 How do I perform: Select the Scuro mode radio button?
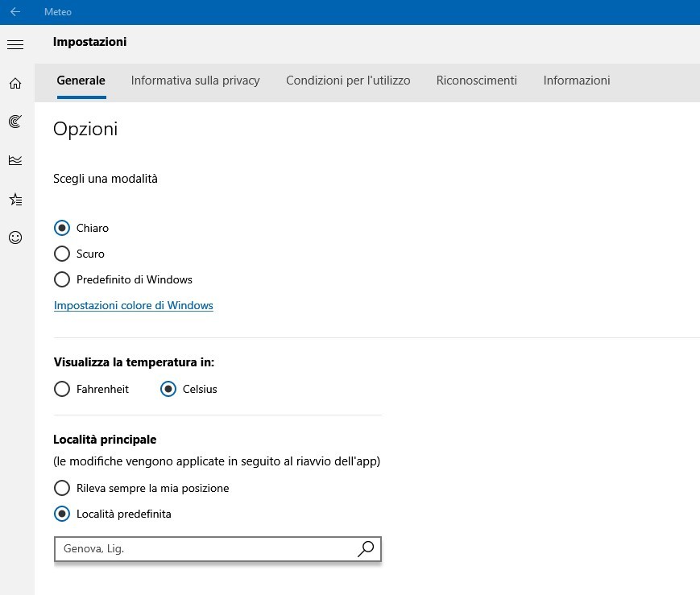[x=62, y=254]
